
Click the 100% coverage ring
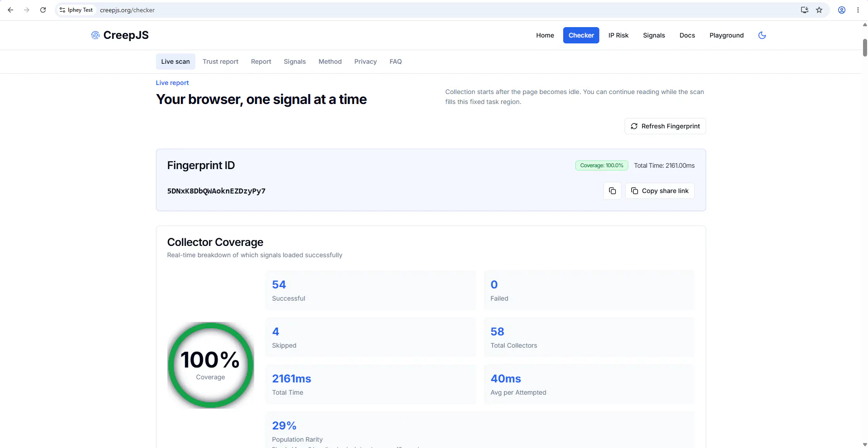tap(211, 365)
